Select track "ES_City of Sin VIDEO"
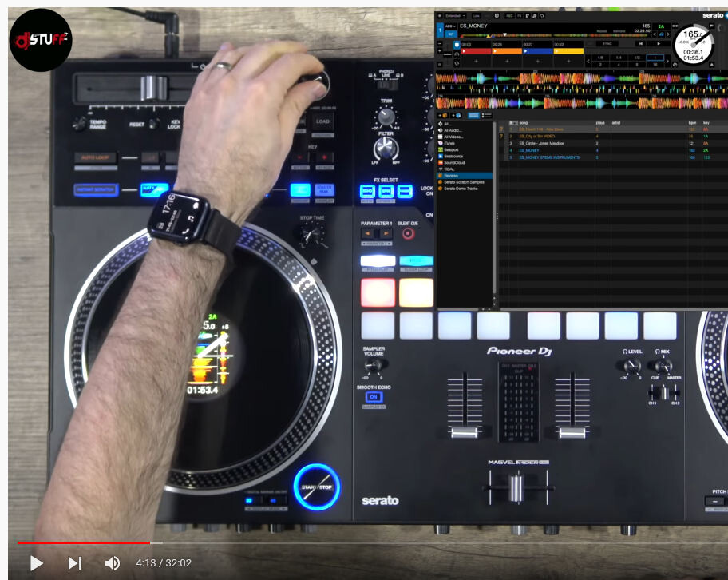728x580 pixels. click(537, 137)
